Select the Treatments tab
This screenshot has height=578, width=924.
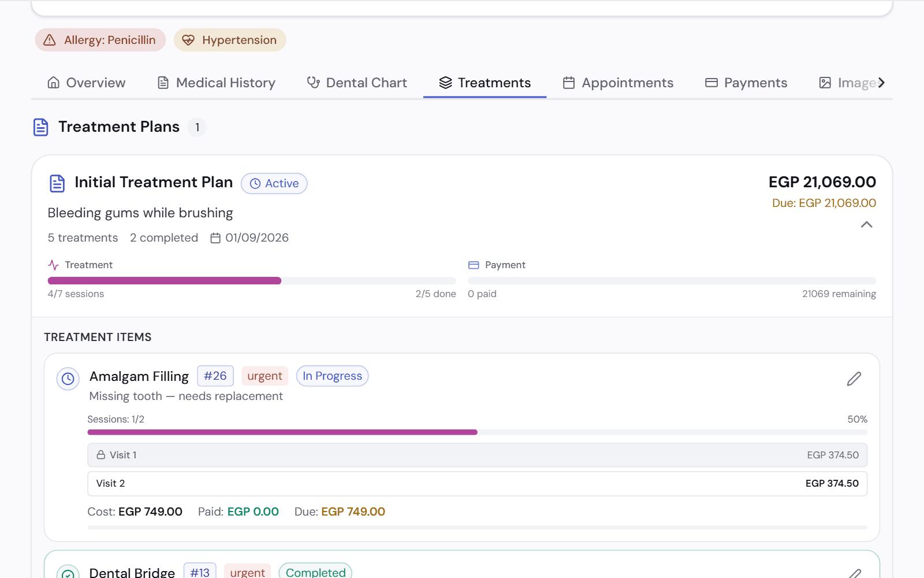pos(485,83)
